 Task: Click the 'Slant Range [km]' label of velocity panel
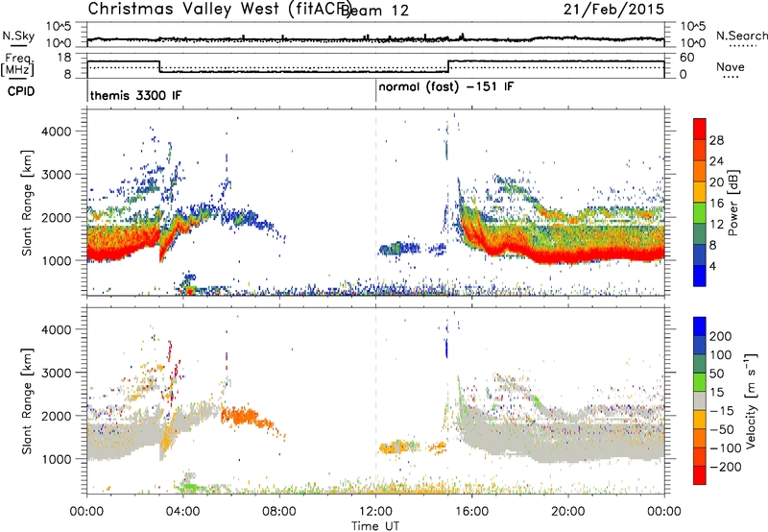coord(27,400)
